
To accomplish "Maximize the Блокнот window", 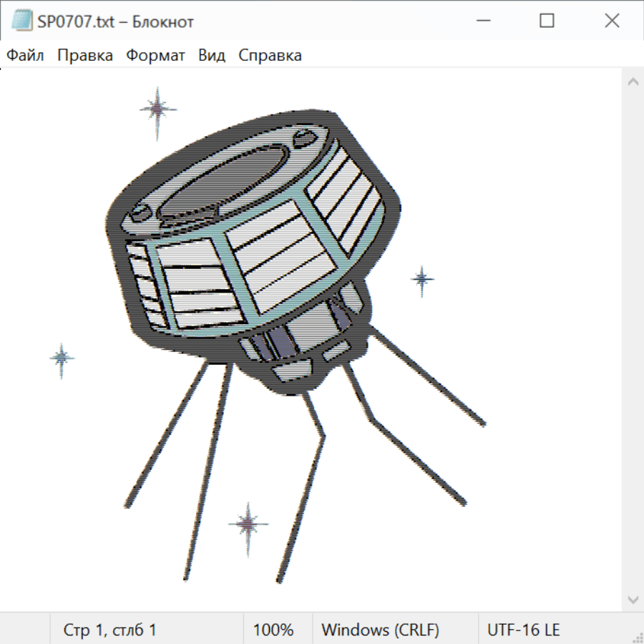I will [547, 21].
